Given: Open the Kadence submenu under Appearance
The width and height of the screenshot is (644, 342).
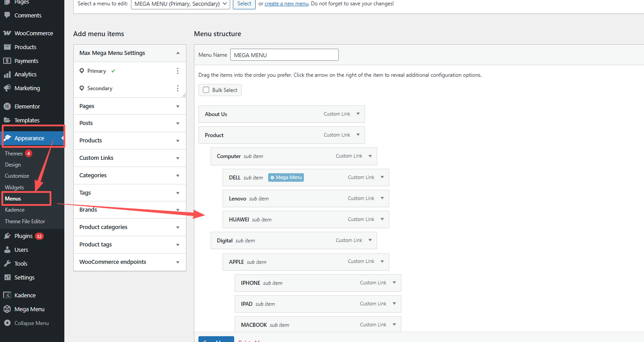Looking at the screenshot, I should coord(15,210).
